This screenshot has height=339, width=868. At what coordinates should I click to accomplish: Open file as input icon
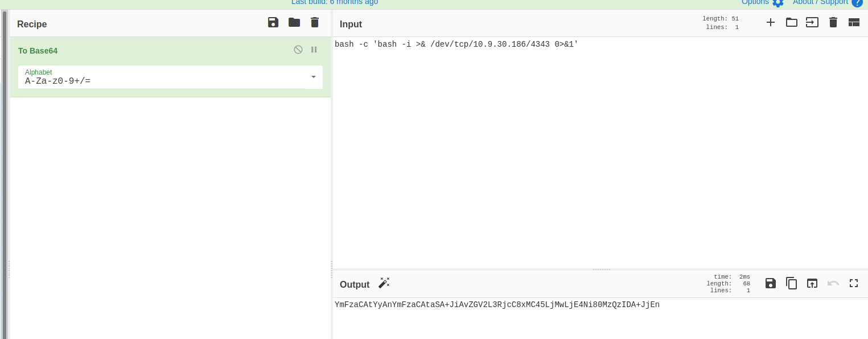pyautogui.click(x=812, y=22)
